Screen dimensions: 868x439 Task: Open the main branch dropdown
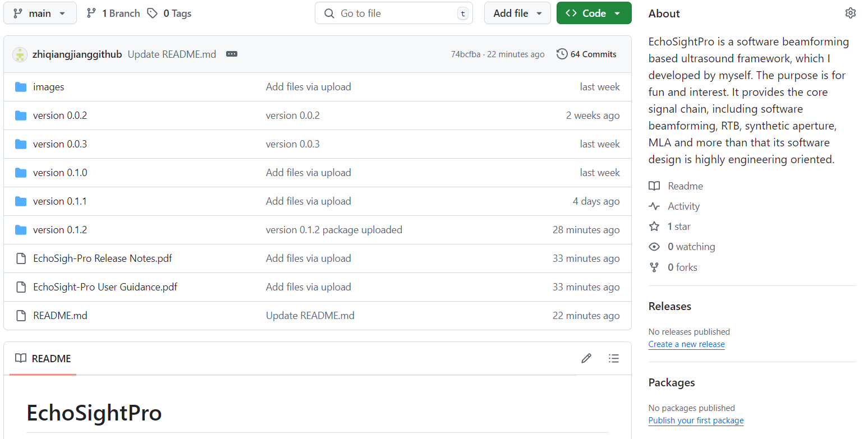tap(40, 13)
